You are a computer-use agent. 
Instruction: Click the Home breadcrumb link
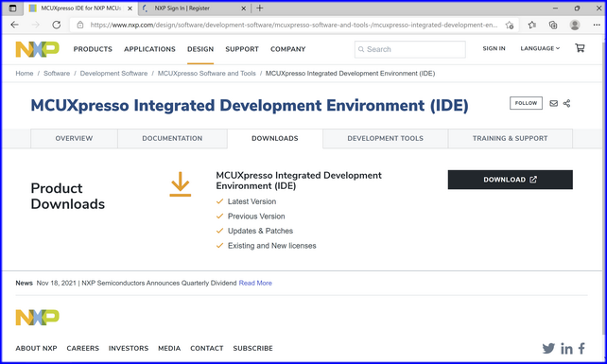pos(25,73)
